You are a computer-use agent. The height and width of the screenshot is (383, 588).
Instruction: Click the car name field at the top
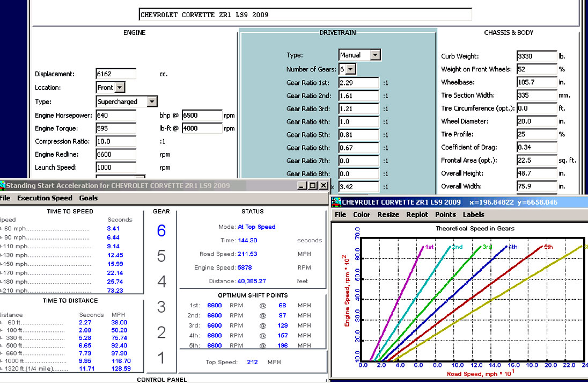point(305,15)
